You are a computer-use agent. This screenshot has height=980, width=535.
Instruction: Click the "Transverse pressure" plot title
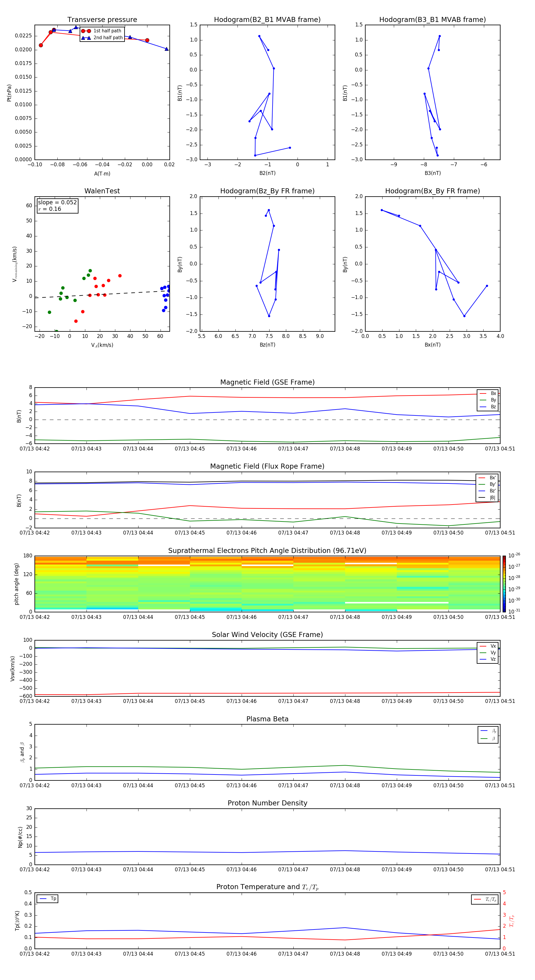tap(102, 20)
